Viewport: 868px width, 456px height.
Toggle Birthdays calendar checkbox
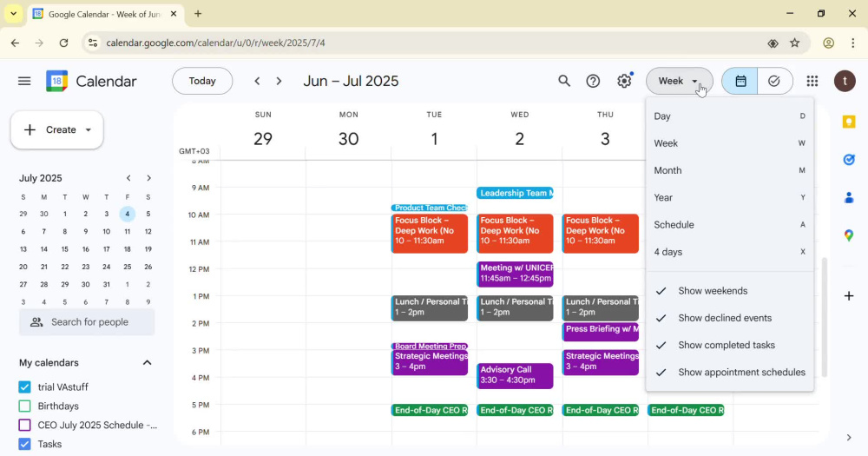pyautogui.click(x=24, y=406)
